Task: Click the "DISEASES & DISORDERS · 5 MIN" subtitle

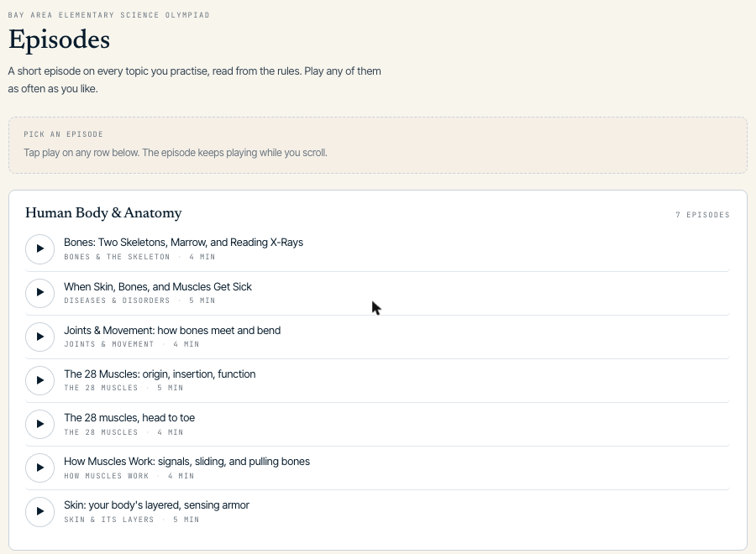Action: 139,301
